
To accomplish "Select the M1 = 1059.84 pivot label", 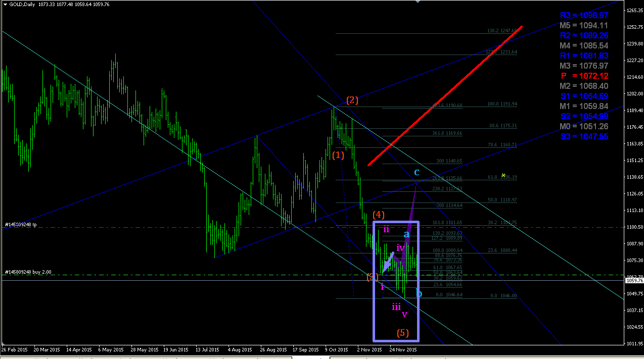I will (x=584, y=106).
